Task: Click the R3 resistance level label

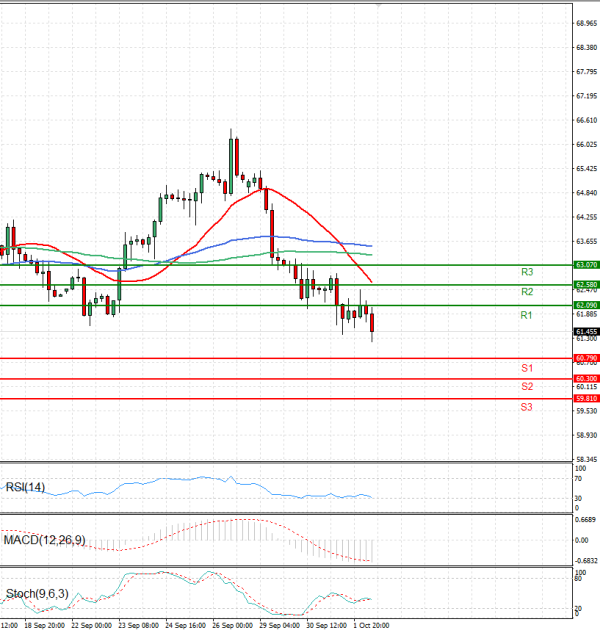Action: [526, 272]
